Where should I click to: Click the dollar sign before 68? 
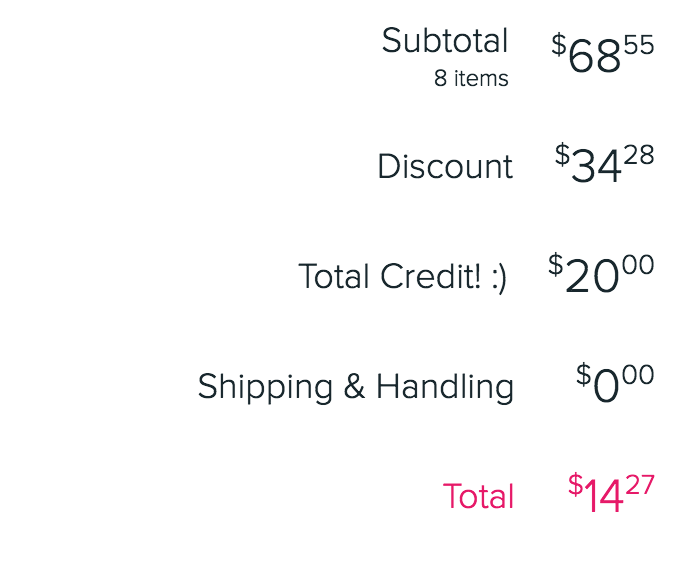click(559, 44)
